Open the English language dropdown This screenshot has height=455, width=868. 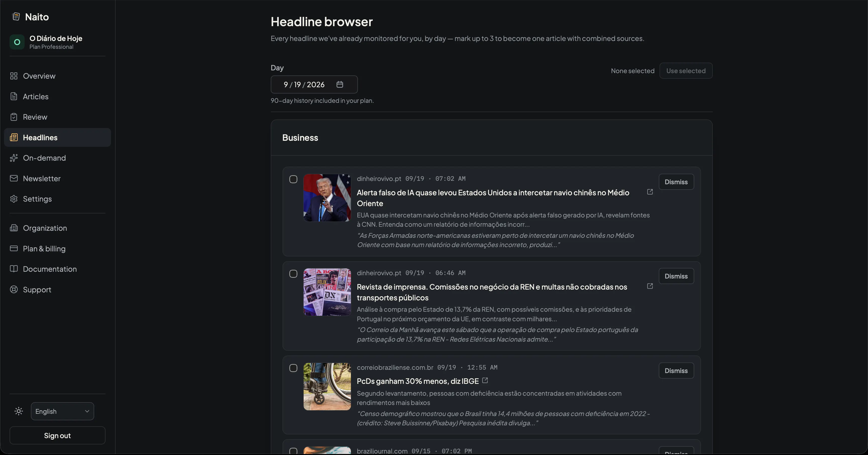click(x=62, y=411)
